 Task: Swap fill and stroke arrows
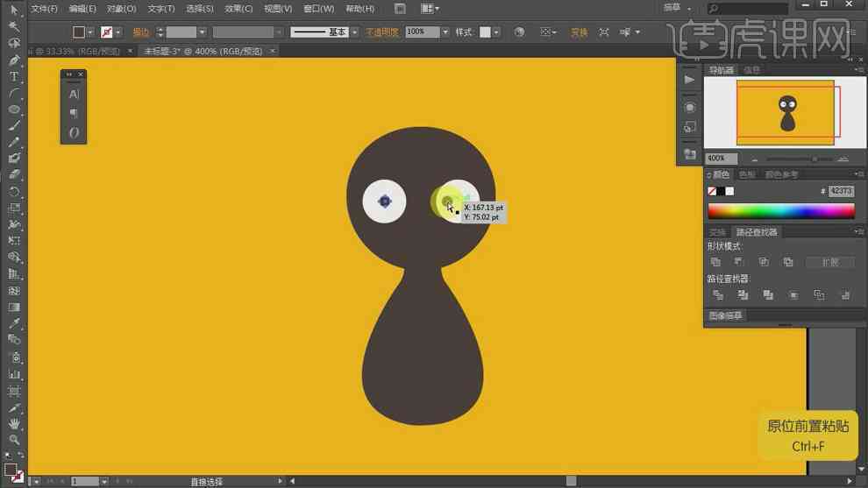point(21,456)
